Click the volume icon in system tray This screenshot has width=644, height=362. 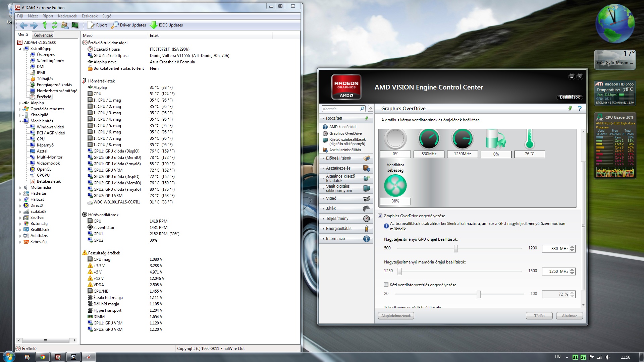click(607, 357)
